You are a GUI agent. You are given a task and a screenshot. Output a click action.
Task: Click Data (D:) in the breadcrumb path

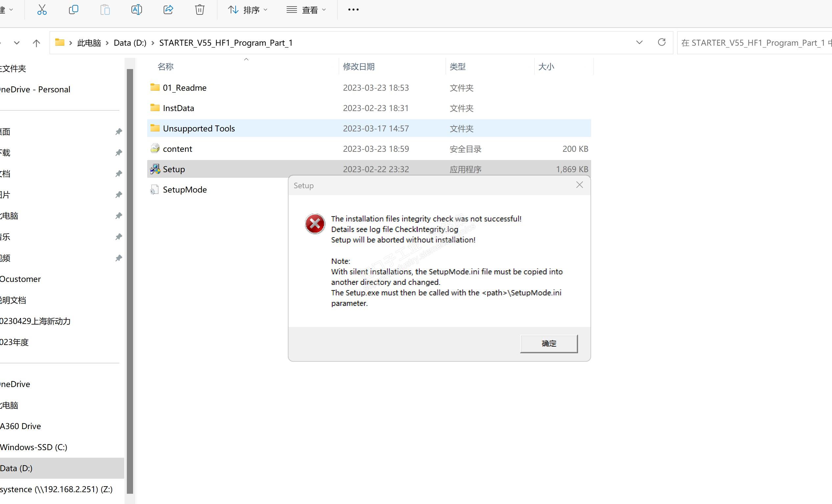tap(130, 43)
